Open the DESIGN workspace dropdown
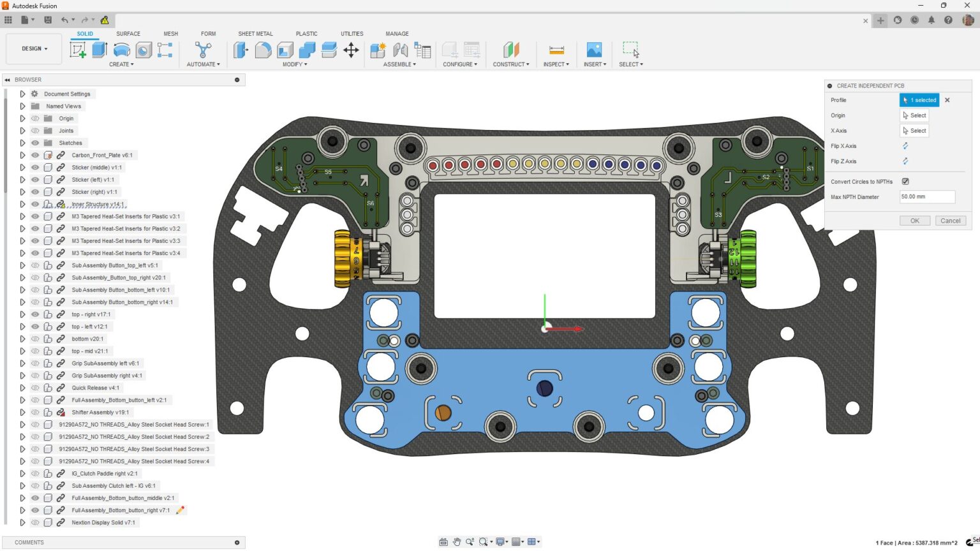Viewport: 980px width, 551px height. click(33, 48)
